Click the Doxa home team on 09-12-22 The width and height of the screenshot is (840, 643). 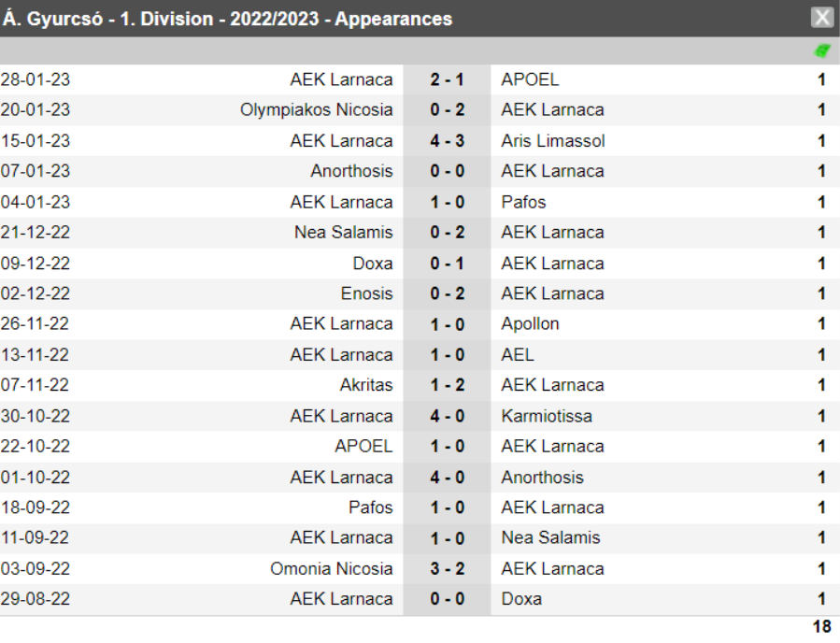(373, 264)
